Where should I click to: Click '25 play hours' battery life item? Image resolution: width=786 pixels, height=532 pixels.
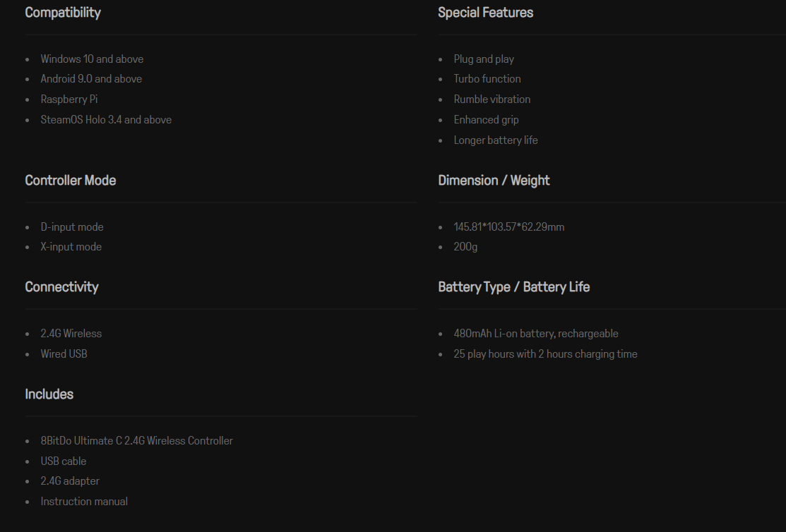[x=545, y=354]
